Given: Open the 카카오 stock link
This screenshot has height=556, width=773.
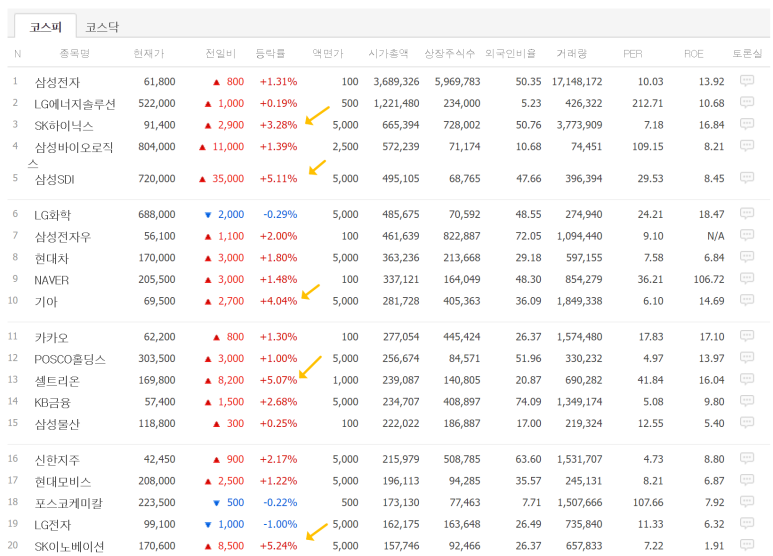Looking at the screenshot, I should [x=51, y=338].
